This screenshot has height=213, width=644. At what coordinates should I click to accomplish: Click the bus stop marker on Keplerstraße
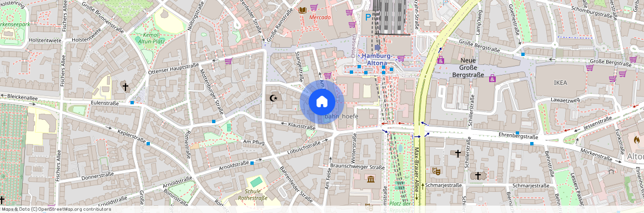[148, 144]
